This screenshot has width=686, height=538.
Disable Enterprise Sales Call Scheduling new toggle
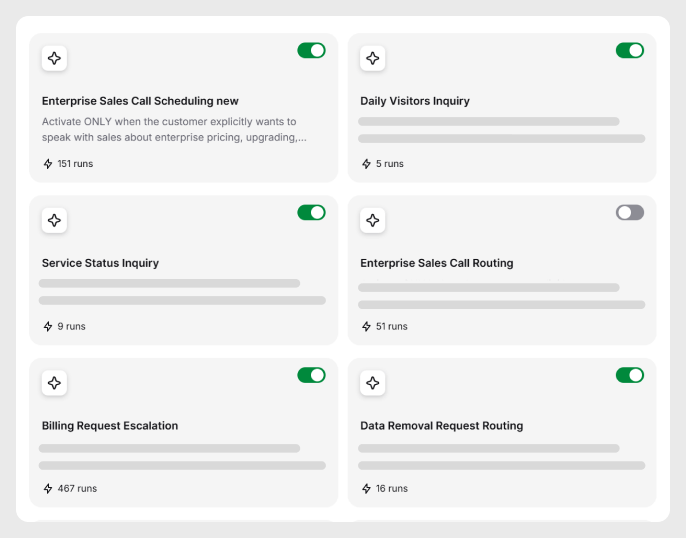coord(312,50)
